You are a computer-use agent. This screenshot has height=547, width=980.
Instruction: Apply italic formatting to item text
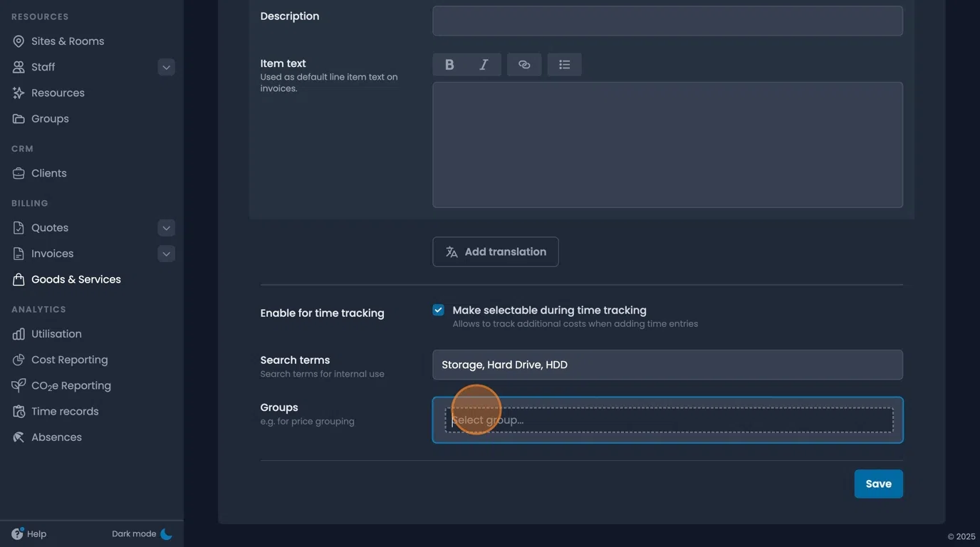pos(483,64)
